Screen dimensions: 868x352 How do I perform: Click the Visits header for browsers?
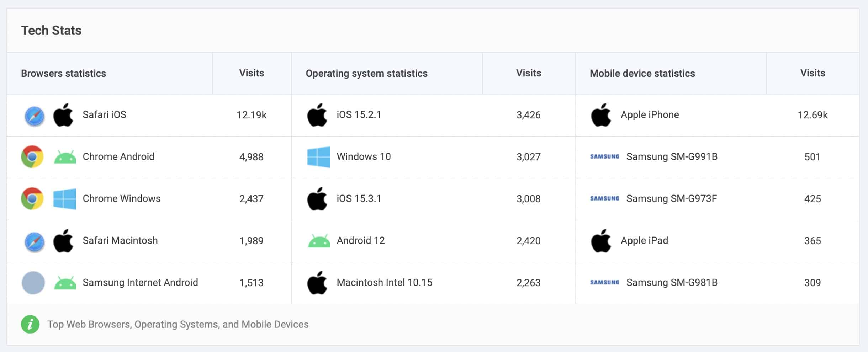[252, 73]
